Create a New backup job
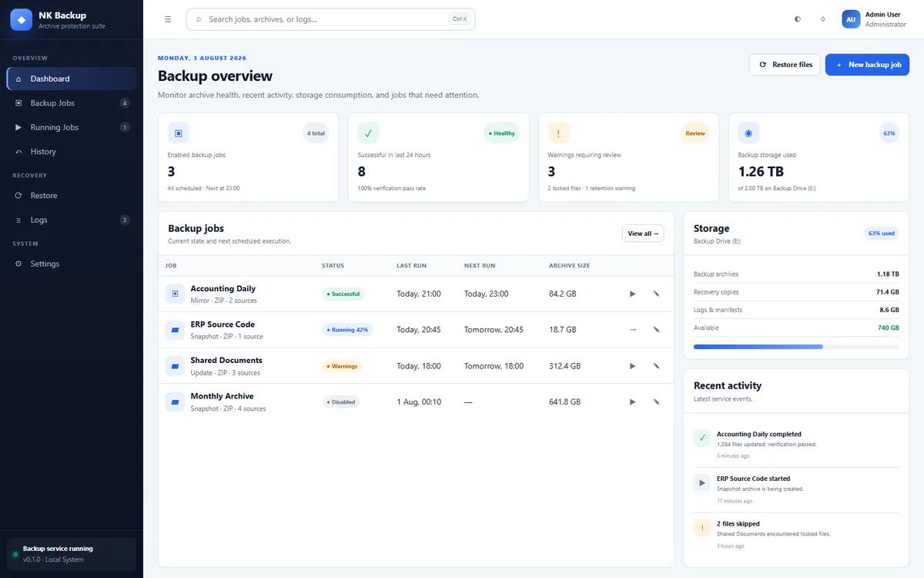This screenshot has width=924, height=578. pyautogui.click(x=868, y=65)
